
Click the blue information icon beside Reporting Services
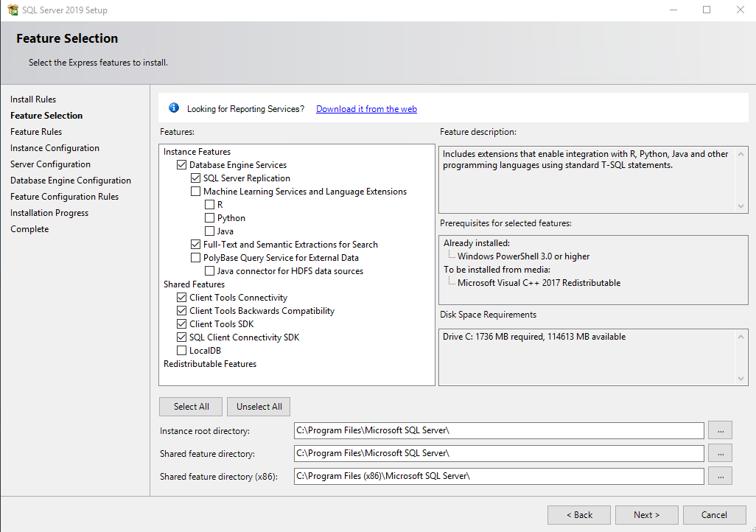(174, 108)
